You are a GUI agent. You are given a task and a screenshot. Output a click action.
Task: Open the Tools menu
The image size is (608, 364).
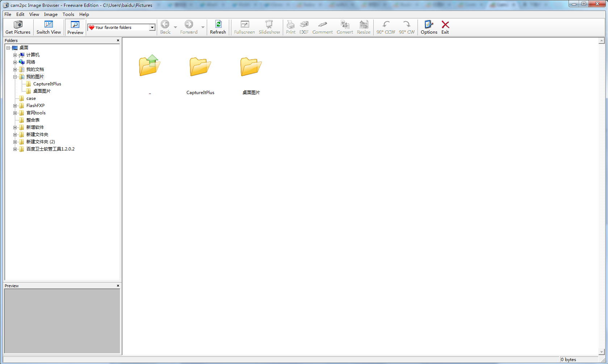(68, 14)
